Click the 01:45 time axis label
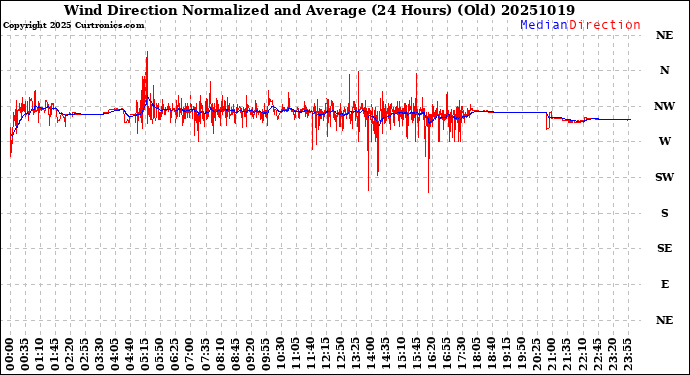690x375 pixels. [55, 355]
